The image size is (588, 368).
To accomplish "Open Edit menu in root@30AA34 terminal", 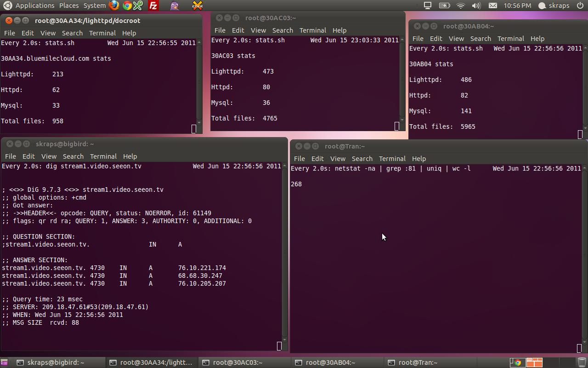I will tap(28, 33).
